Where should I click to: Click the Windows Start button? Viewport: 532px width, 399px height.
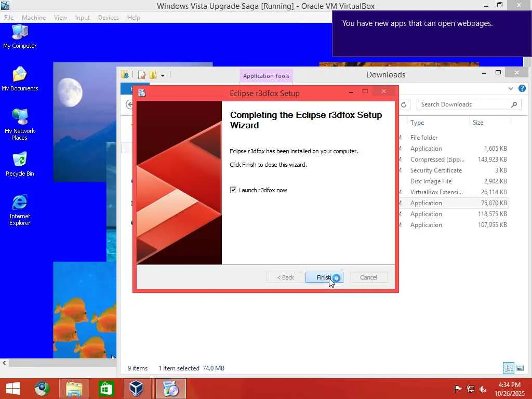pos(13,389)
